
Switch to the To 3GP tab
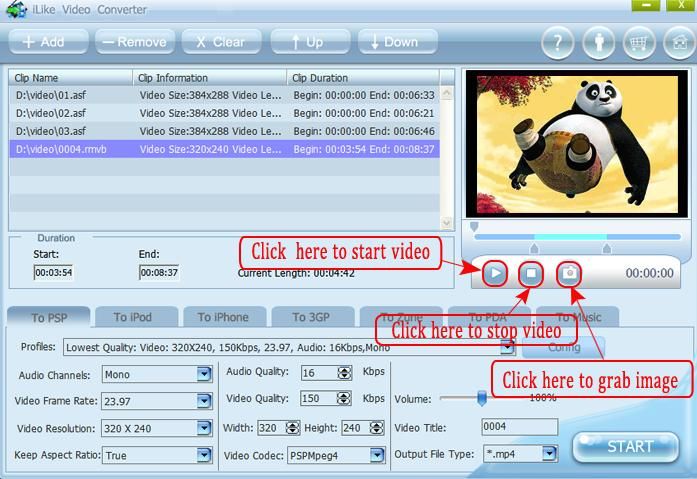pyautogui.click(x=313, y=317)
